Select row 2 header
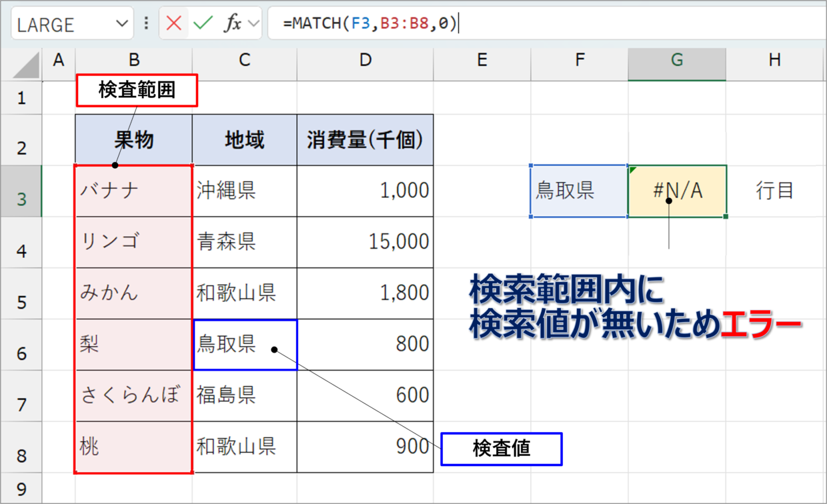This screenshot has width=827, height=504. [x=21, y=140]
